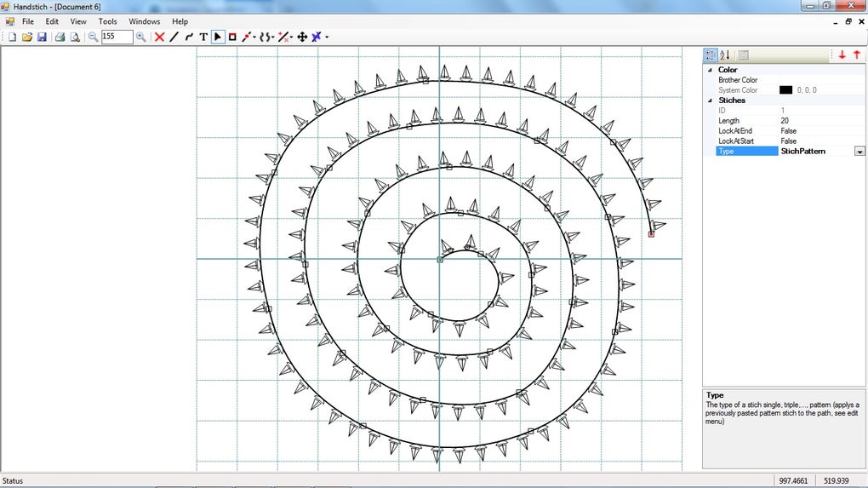Click the StichPattern type value
This screenshot has width=868, height=488.
[x=802, y=152]
